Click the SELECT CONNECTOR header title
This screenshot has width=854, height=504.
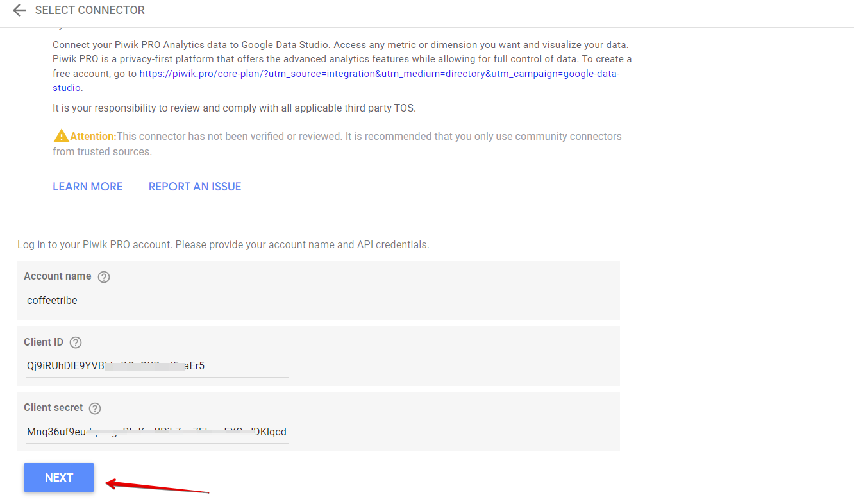coord(90,10)
